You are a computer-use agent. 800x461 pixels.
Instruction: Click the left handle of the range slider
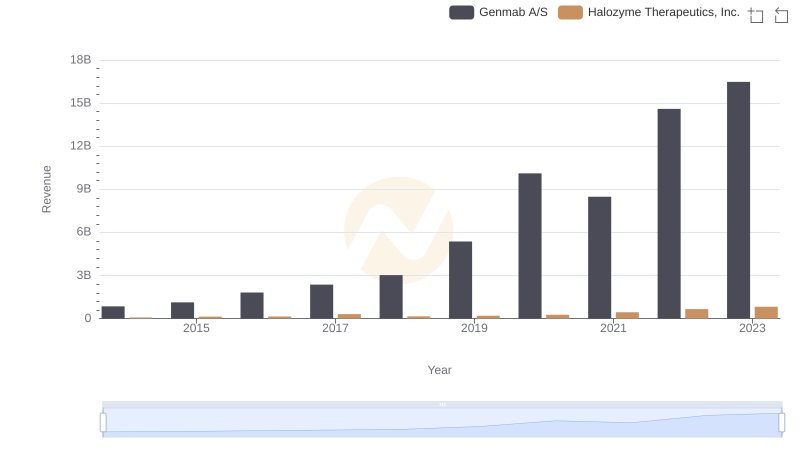103,423
